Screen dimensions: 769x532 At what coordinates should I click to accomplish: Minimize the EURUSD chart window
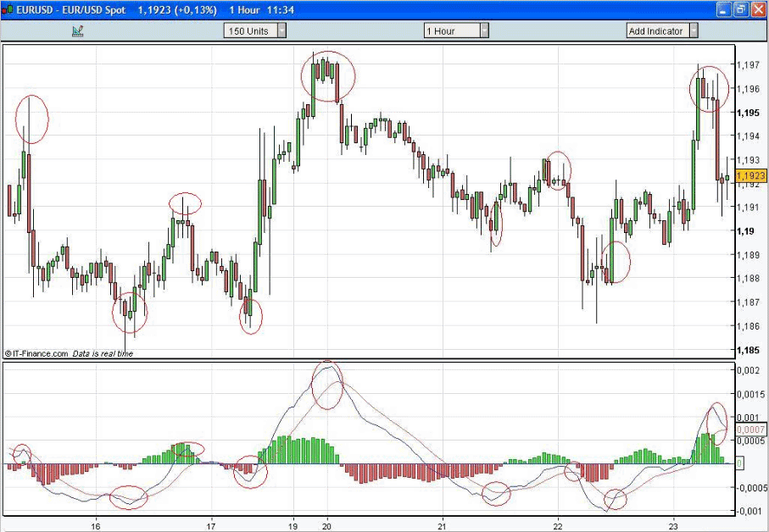pyautogui.click(x=724, y=10)
